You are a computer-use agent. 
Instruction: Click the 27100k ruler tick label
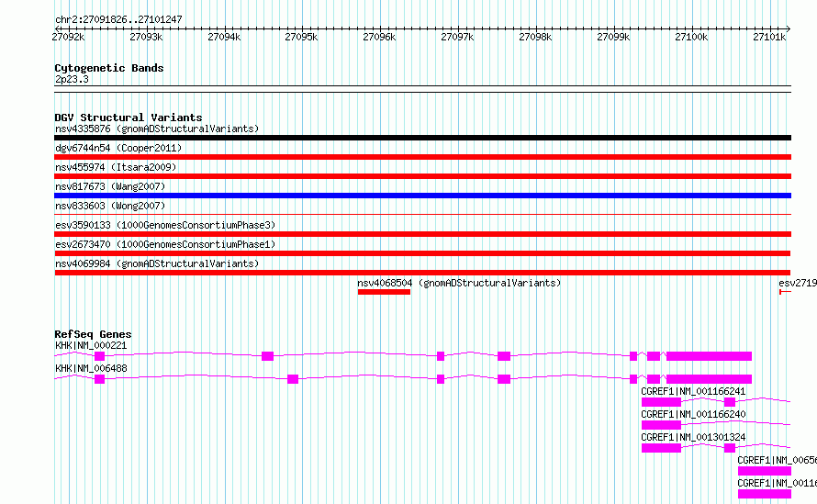click(x=691, y=37)
